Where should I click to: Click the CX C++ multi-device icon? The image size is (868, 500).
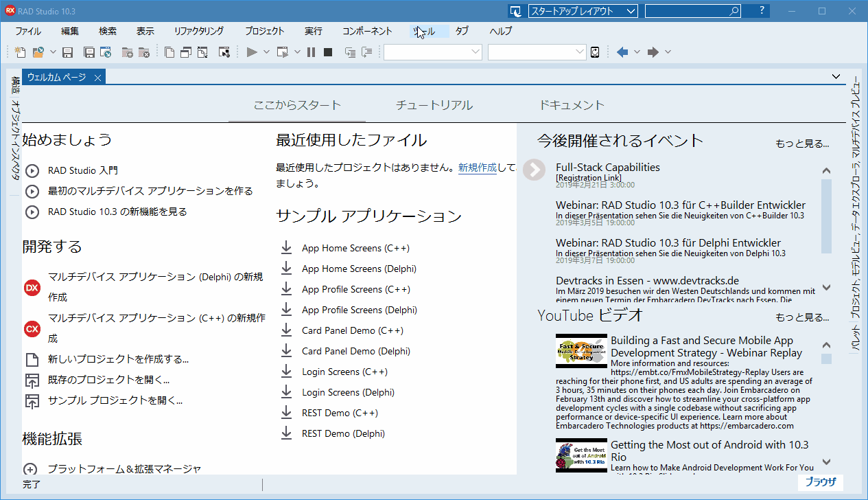(32, 329)
